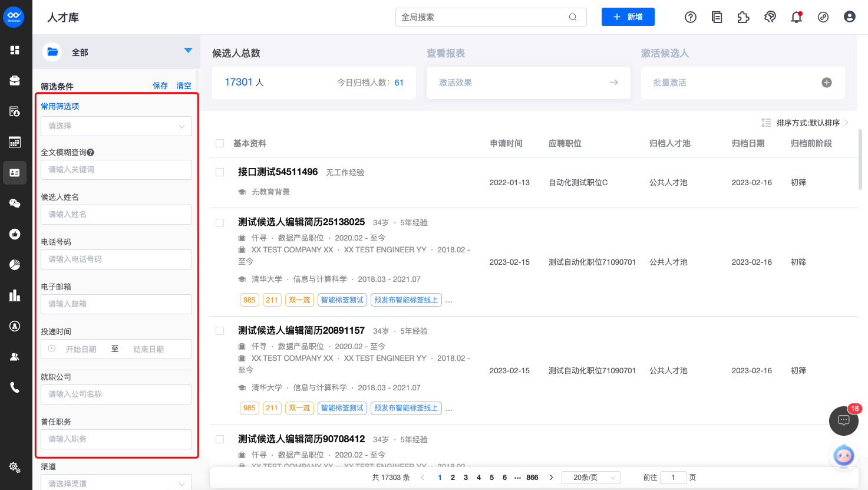The image size is (868, 490).
Task: Click the arrow in 激活效果 card
Action: coord(614,83)
